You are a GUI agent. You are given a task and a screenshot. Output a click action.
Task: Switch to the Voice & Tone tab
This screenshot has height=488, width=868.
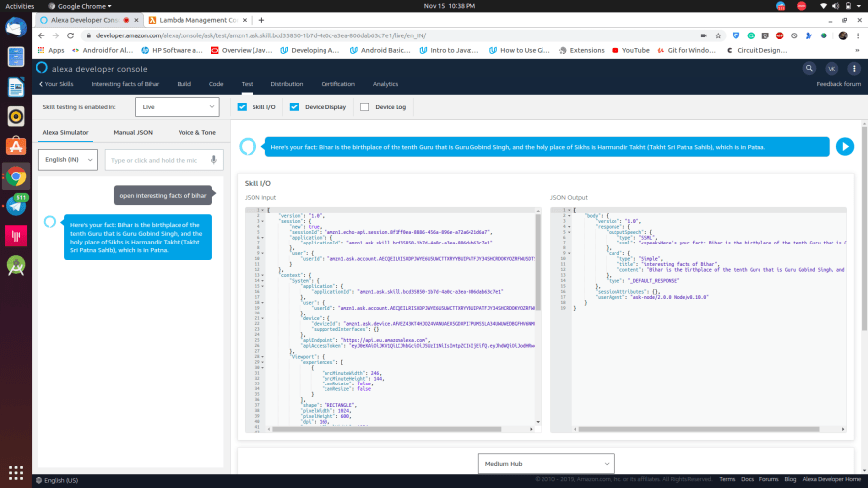coord(197,132)
